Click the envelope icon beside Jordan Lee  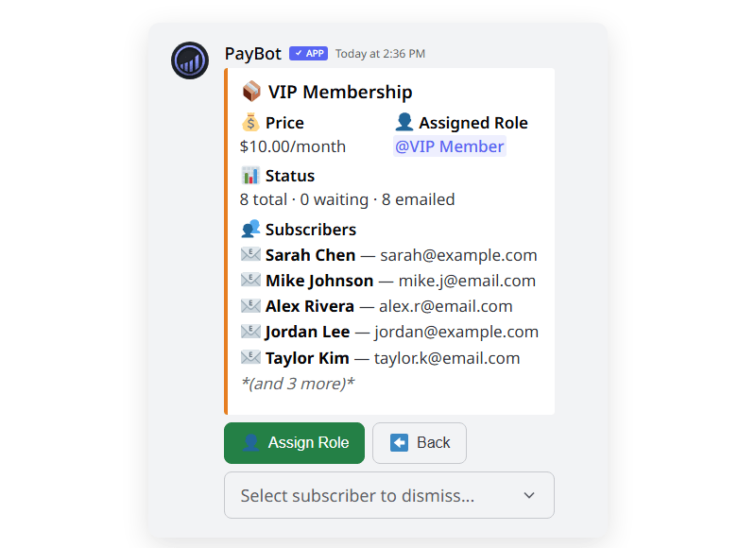250,332
